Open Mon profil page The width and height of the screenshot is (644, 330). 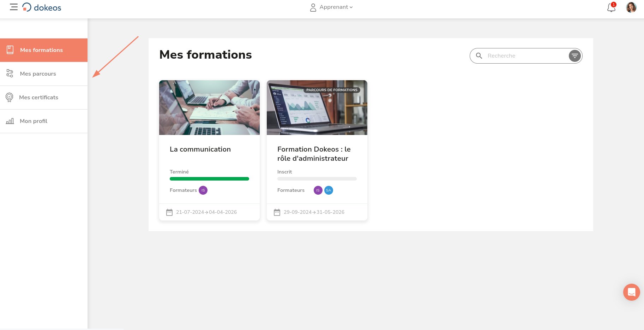[x=34, y=121]
